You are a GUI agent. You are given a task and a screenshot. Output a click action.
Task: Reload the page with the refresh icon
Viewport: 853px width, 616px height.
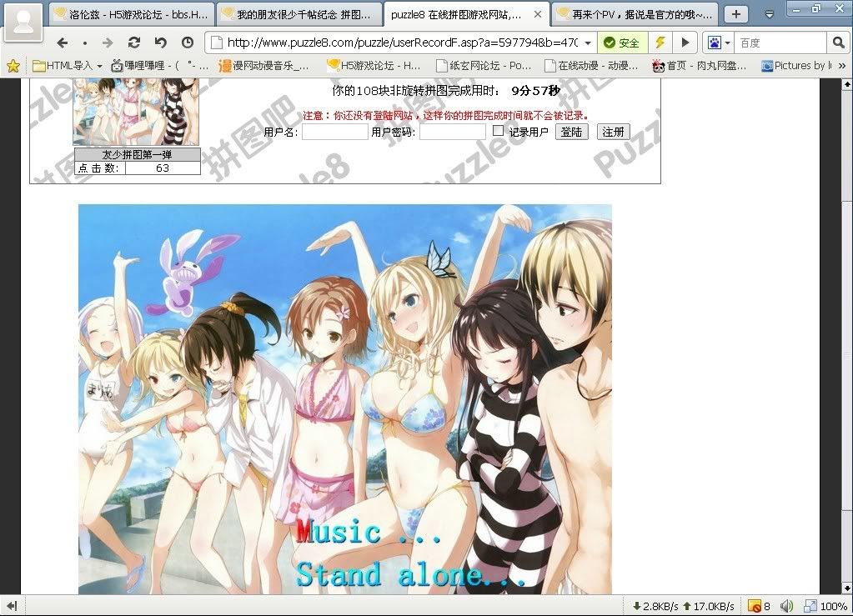pos(133,43)
